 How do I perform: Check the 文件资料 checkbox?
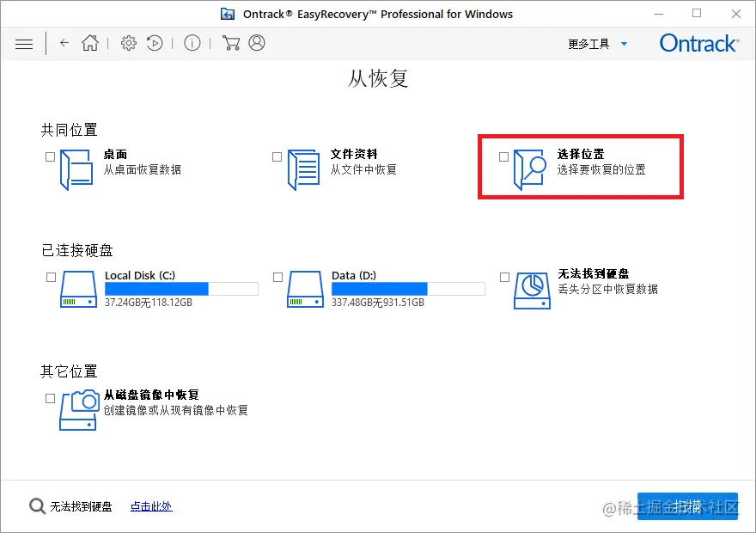pyautogui.click(x=277, y=156)
